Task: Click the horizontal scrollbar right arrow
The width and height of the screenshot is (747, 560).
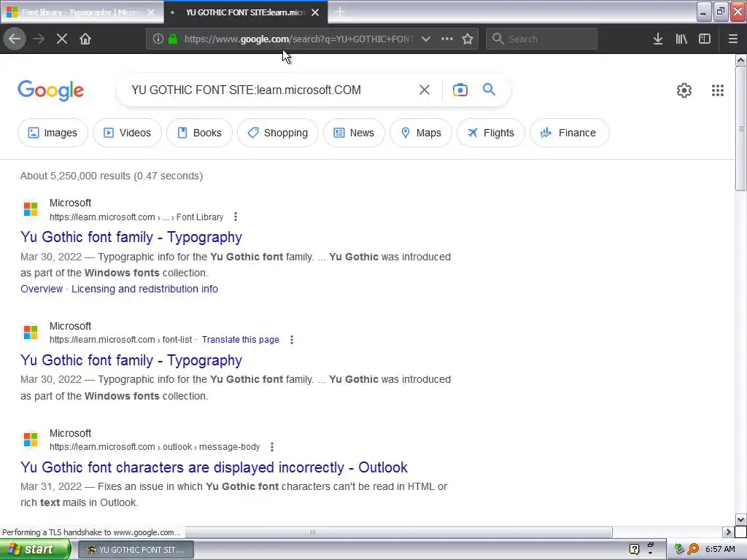Action: click(728, 532)
